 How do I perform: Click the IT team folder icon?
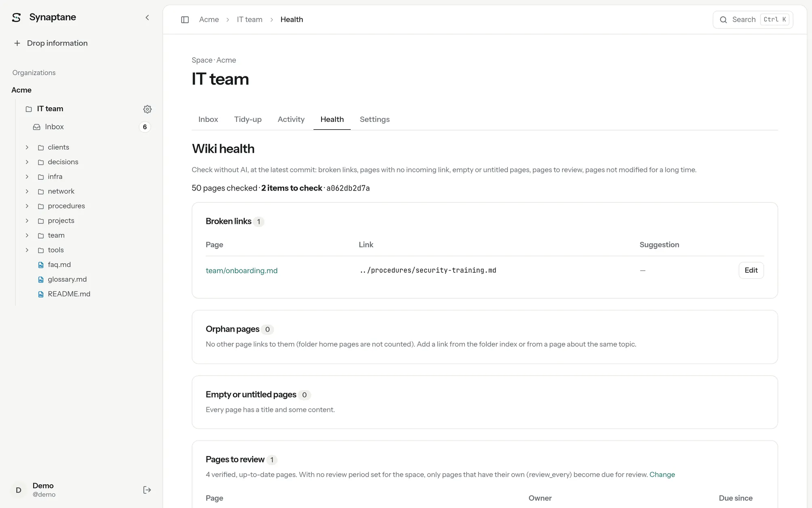coord(28,109)
